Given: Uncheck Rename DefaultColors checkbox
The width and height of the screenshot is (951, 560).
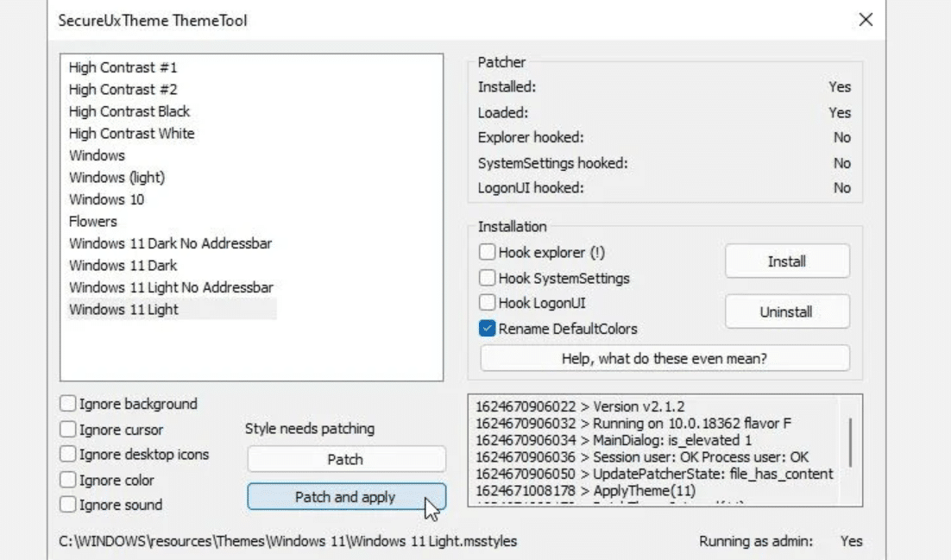Looking at the screenshot, I should point(488,328).
